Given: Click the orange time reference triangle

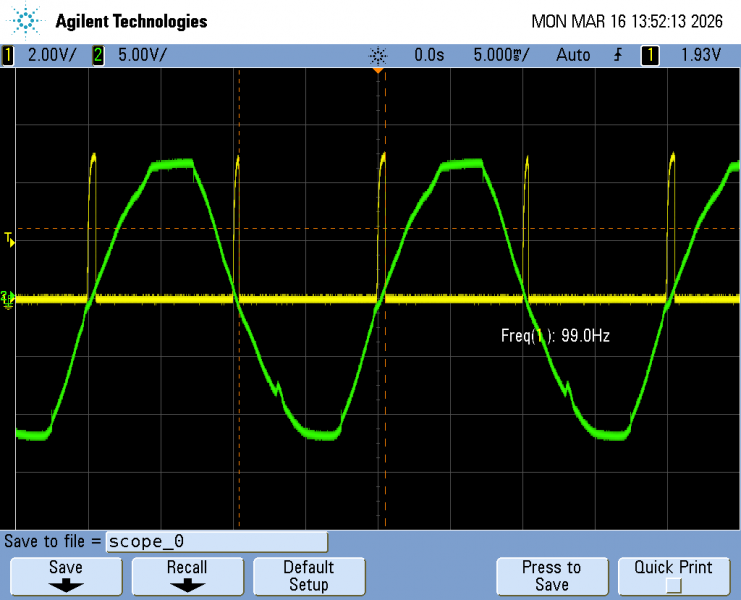Looking at the screenshot, I should (378, 70).
